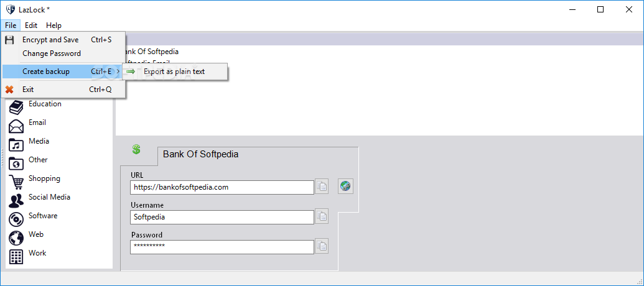The image size is (644, 286).
Task: Open the Edit menu
Action: [x=31, y=25]
